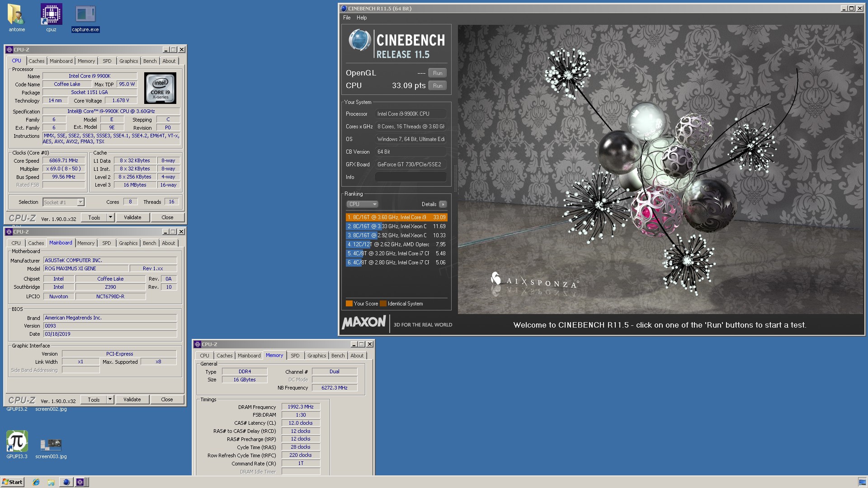Screen dimensions: 868x488
Task: Click Close in the Processor CPU-Z window
Action: click(167, 217)
